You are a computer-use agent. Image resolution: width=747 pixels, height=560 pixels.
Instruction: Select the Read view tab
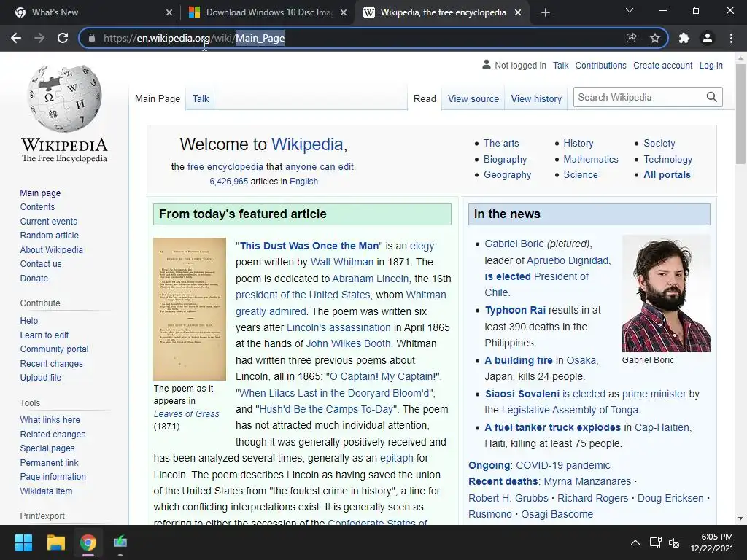click(x=425, y=98)
